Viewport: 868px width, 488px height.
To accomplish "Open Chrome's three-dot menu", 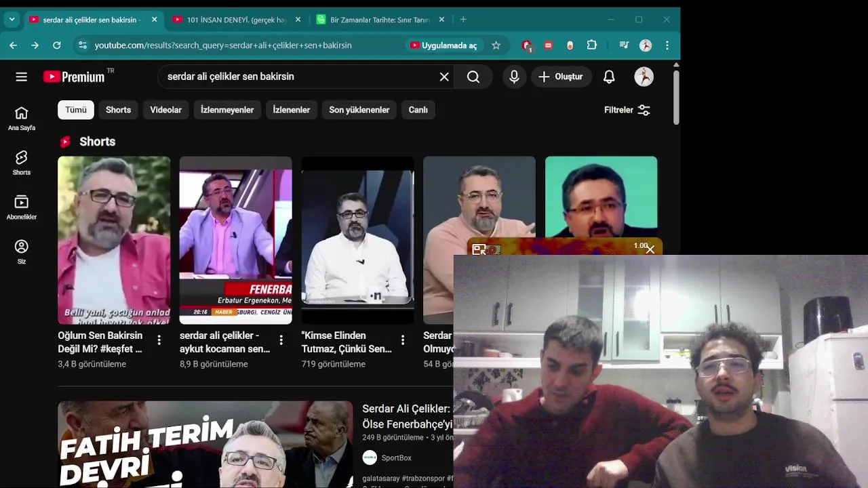I will [x=667, y=45].
